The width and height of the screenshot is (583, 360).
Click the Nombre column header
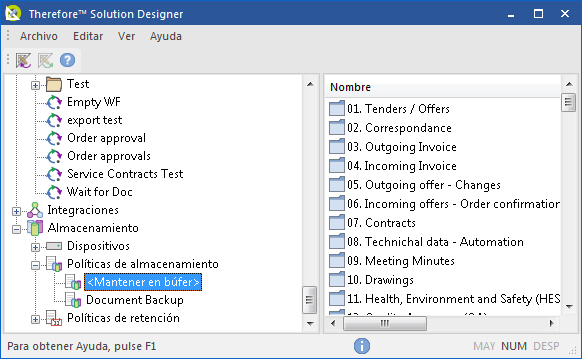[442, 87]
